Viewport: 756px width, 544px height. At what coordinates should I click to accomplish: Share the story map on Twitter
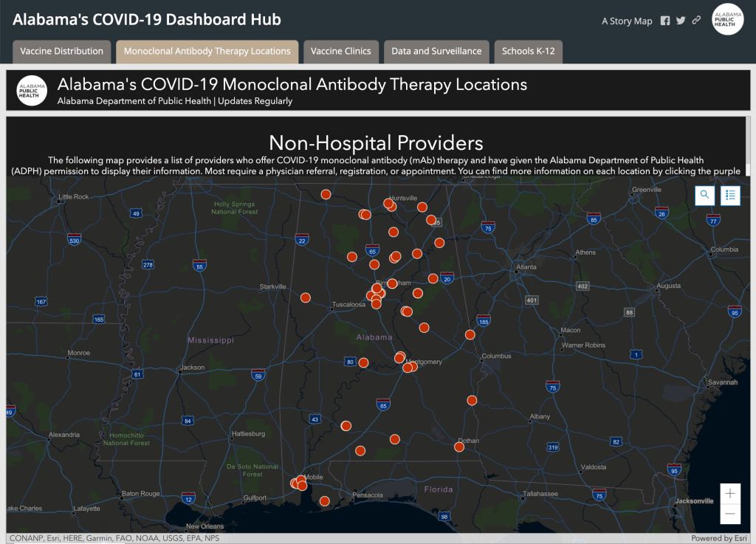681,21
